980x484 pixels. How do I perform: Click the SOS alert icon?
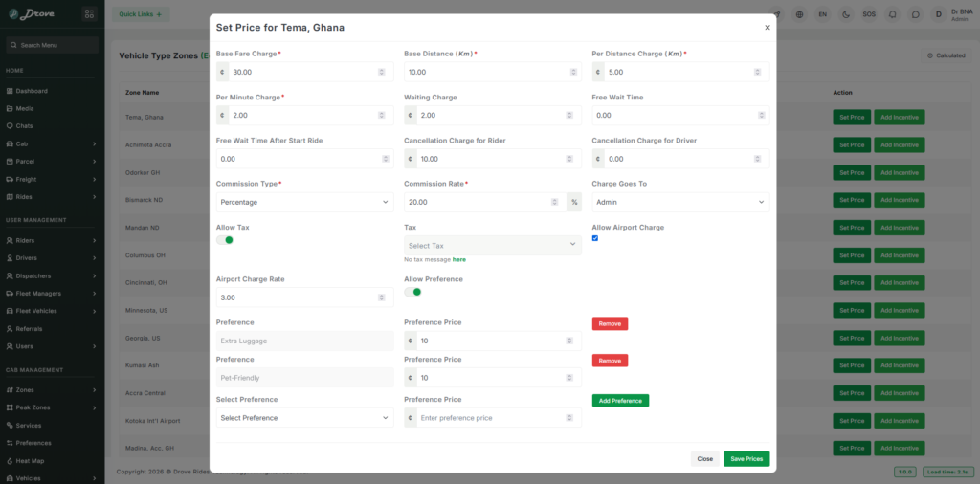coord(869,14)
